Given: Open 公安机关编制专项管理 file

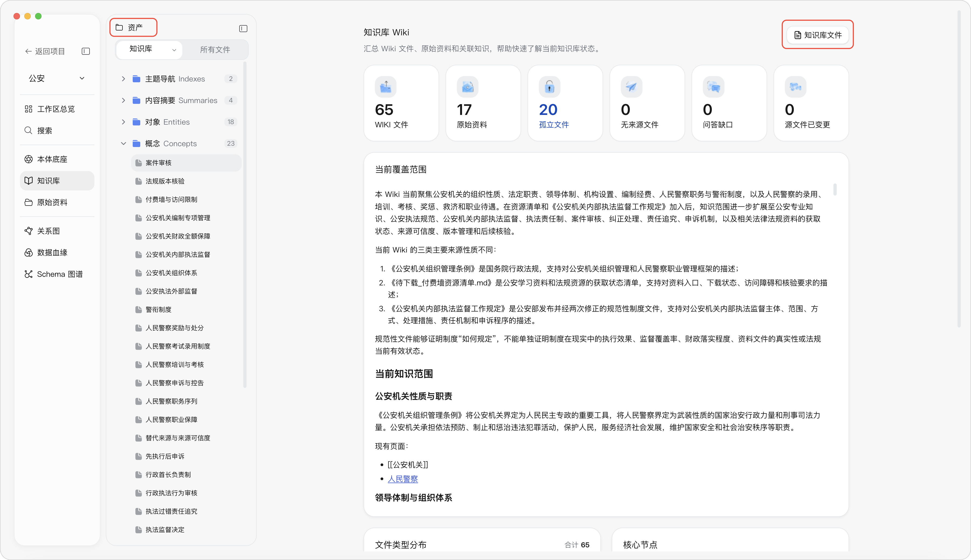Looking at the screenshot, I should [x=186, y=218].
